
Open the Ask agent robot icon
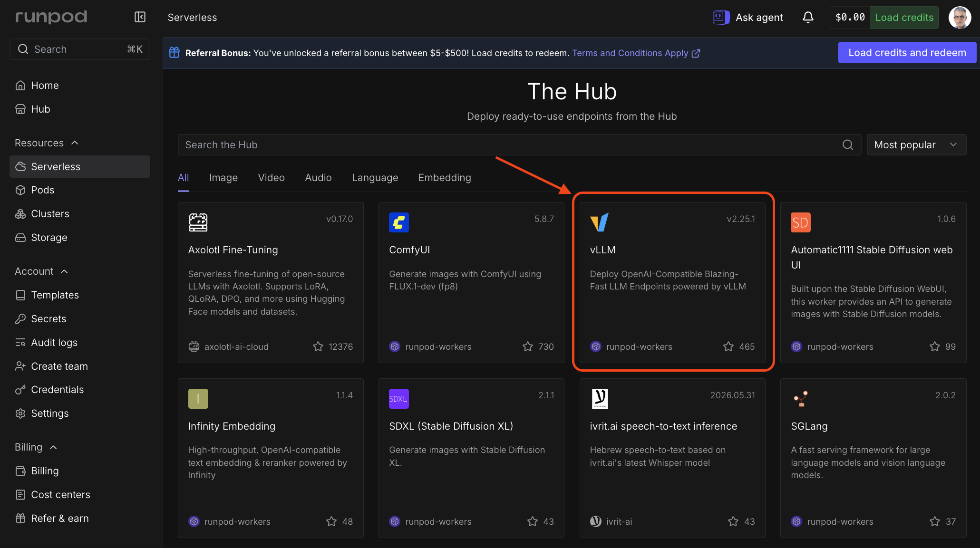click(x=721, y=17)
